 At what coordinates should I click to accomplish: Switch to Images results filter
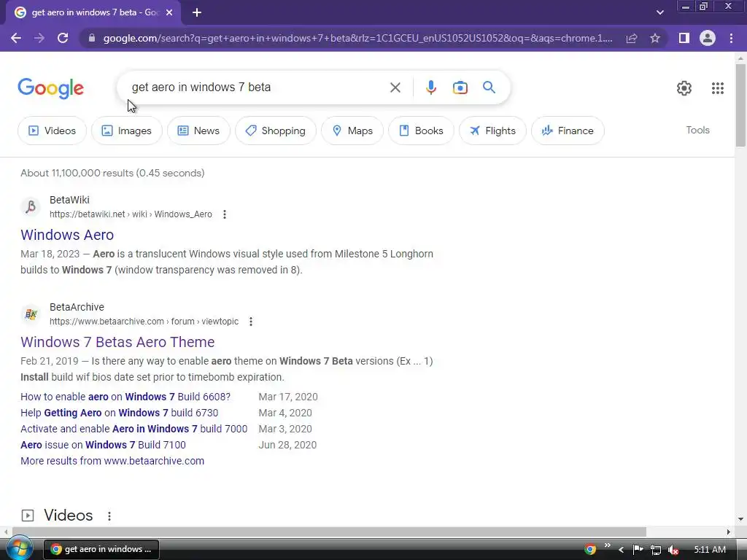(127, 131)
